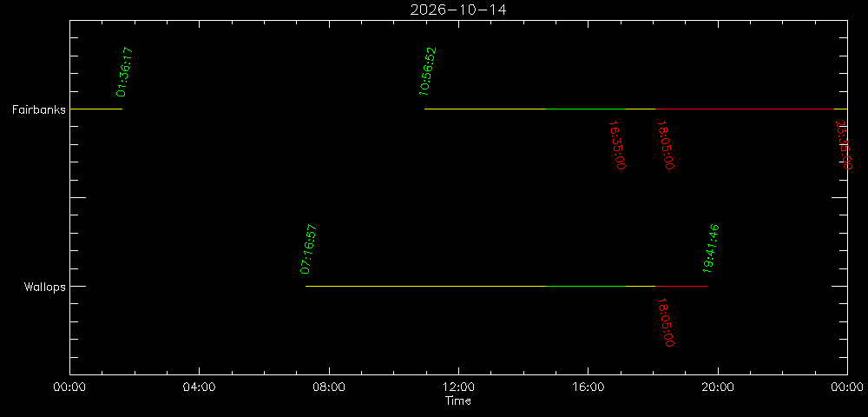Click the Time axis title
The height and width of the screenshot is (417, 868).
click(458, 401)
